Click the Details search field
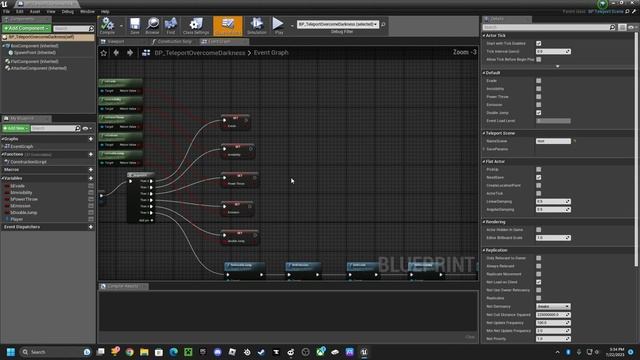 click(x=549, y=27)
